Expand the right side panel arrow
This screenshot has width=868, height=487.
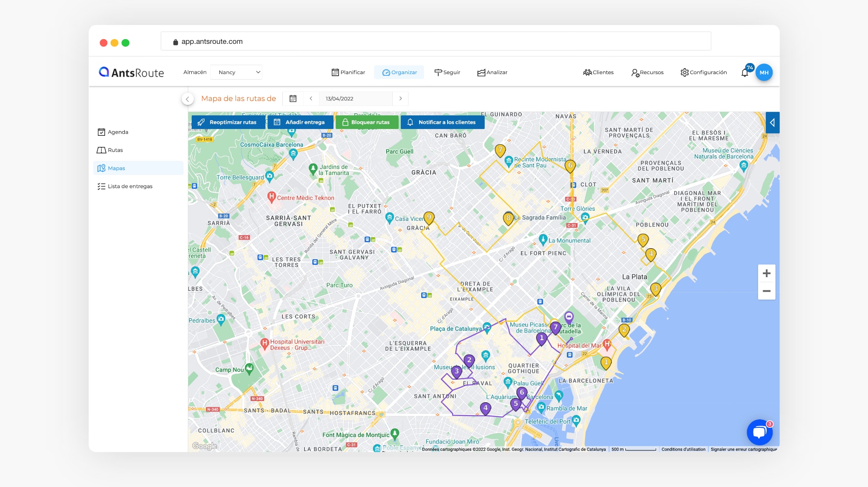click(772, 123)
